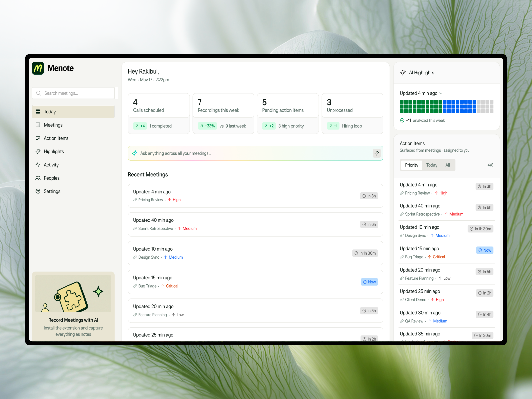532x399 pixels.
Task: Click the Today grid icon
Action: click(x=38, y=112)
